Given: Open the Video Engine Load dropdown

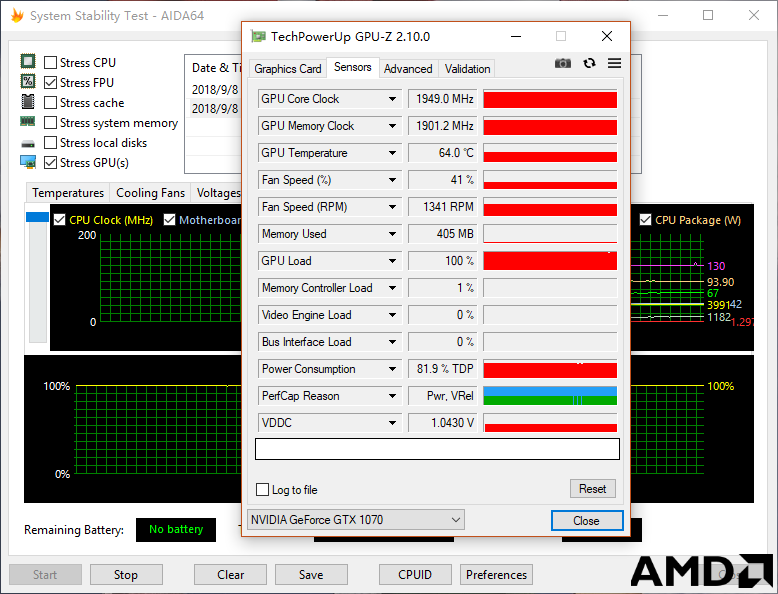Looking at the screenshot, I should 392,315.
